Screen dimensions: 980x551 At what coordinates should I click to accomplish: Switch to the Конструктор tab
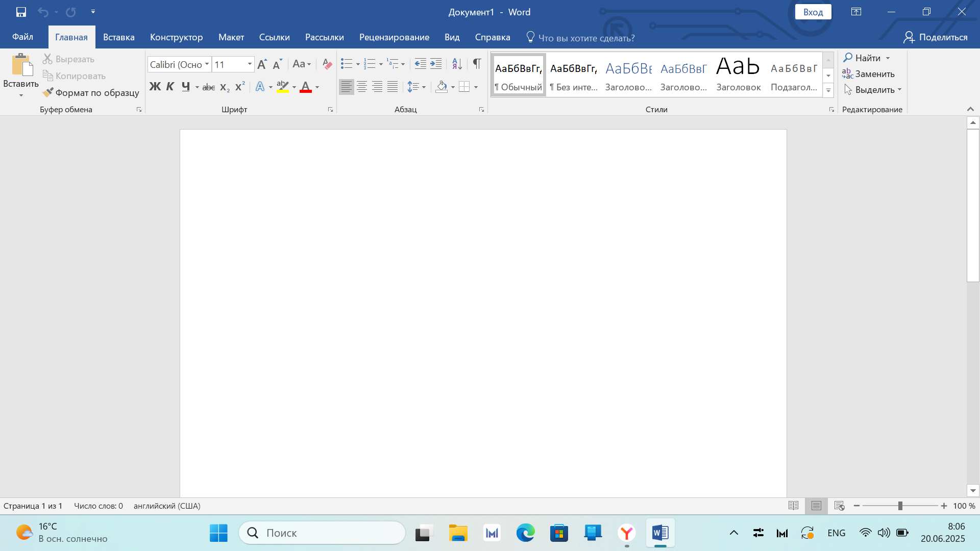177,37
